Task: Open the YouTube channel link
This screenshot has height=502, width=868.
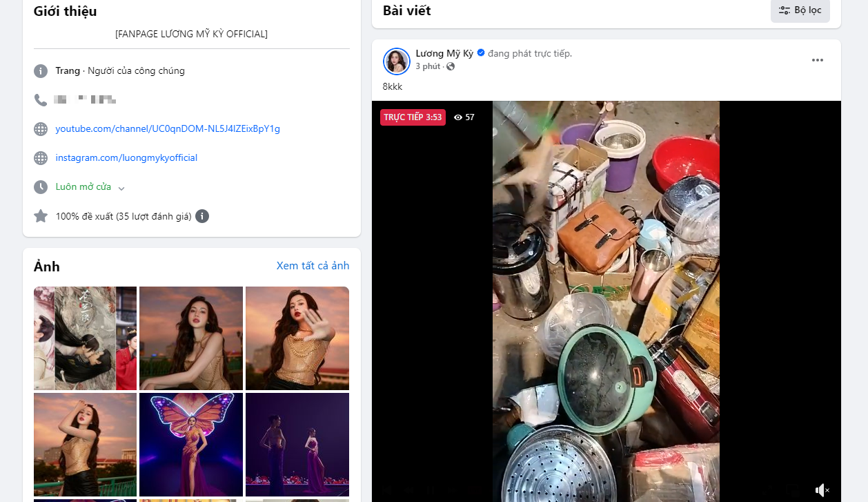Action: click(168, 128)
